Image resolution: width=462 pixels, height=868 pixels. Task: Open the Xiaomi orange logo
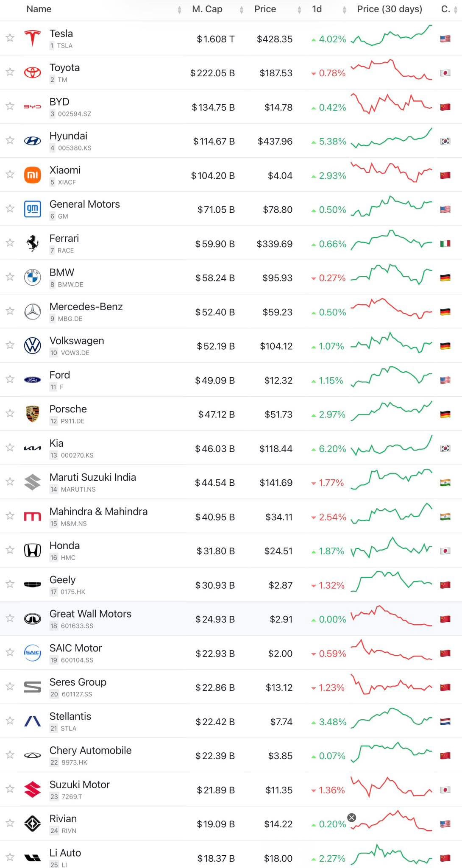33,175
